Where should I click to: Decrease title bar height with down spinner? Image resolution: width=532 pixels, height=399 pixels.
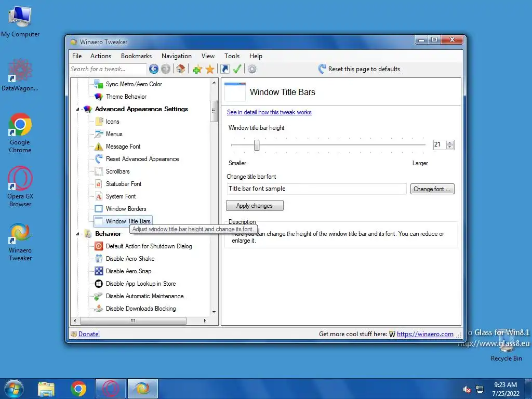pyautogui.click(x=450, y=147)
